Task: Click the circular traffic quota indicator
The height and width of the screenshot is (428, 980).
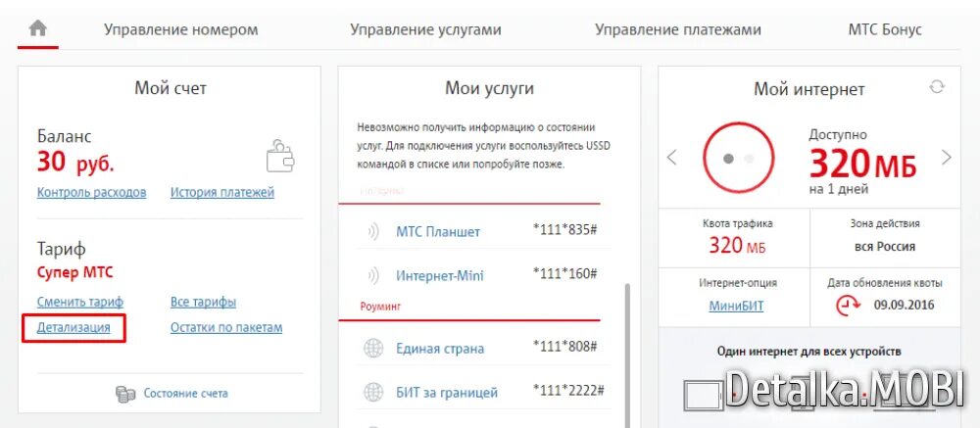Action: click(x=739, y=157)
